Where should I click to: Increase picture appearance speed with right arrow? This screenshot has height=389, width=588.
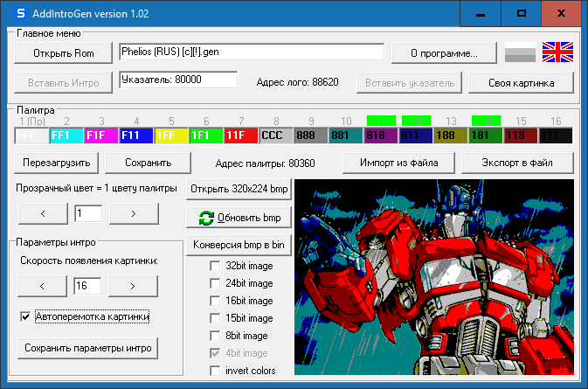coord(133,286)
